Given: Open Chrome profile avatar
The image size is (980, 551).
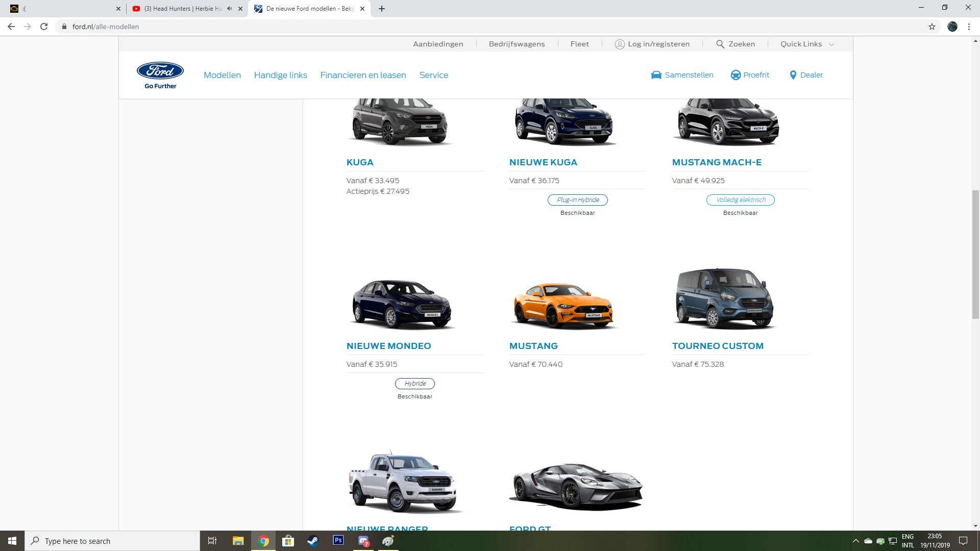Looking at the screenshot, I should [x=952, y=27].
